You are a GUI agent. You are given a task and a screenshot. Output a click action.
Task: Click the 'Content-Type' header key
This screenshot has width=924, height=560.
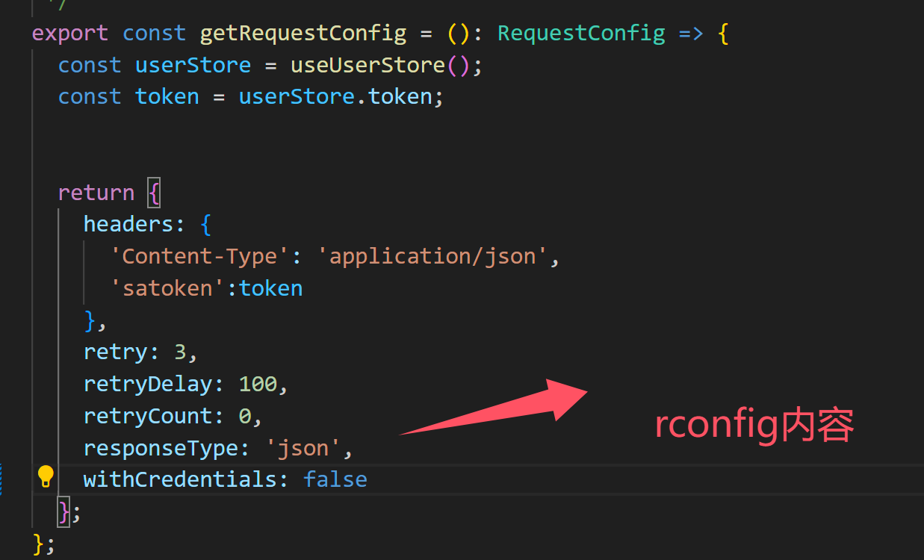coord(193,256)
